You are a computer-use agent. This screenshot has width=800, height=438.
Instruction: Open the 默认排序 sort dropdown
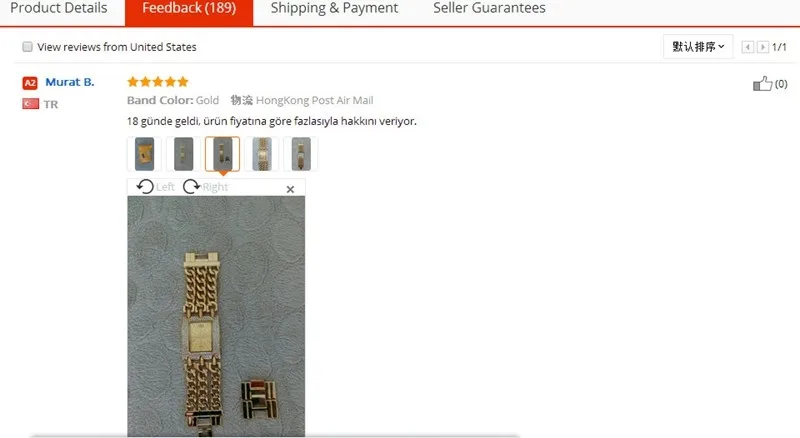pyautogui.click(x=698, y=47)
